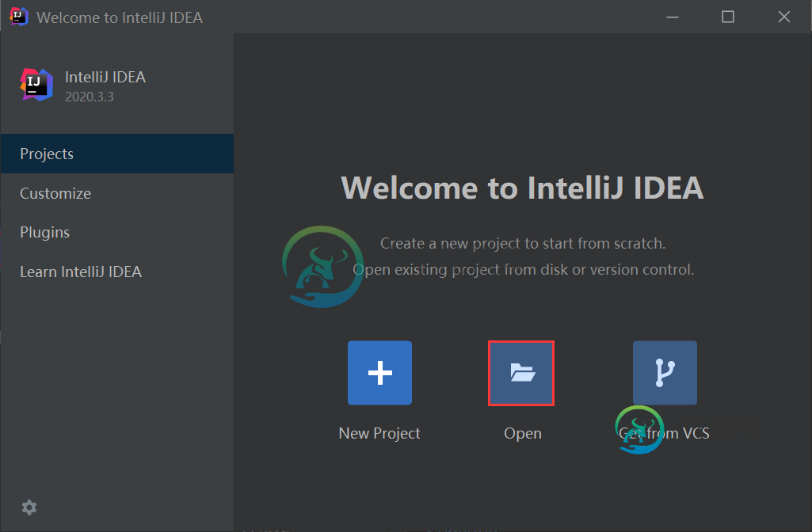Viewport: 812px width, 532px height.
Task: Click the New Project plus icon
Action: tap(379, 373)
